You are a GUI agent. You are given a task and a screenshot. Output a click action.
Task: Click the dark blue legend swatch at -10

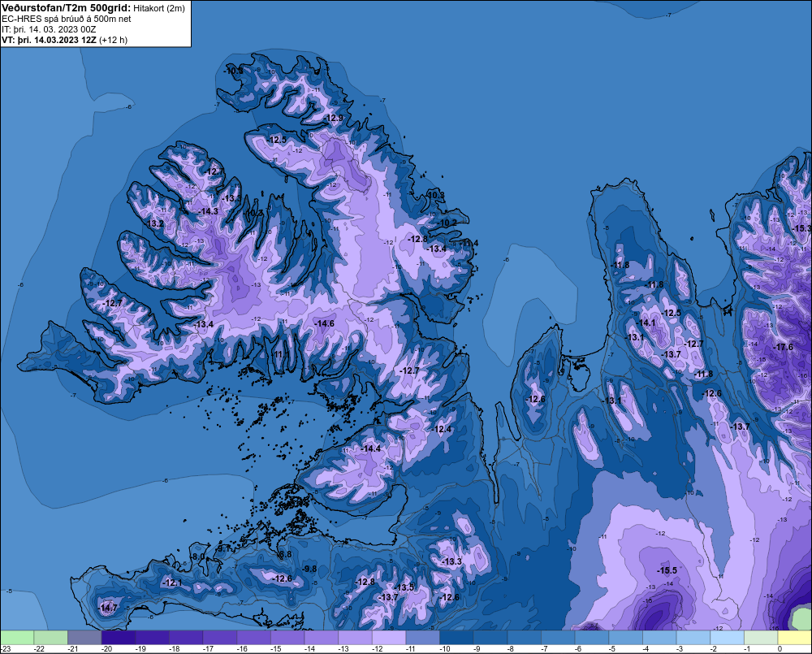456,637
